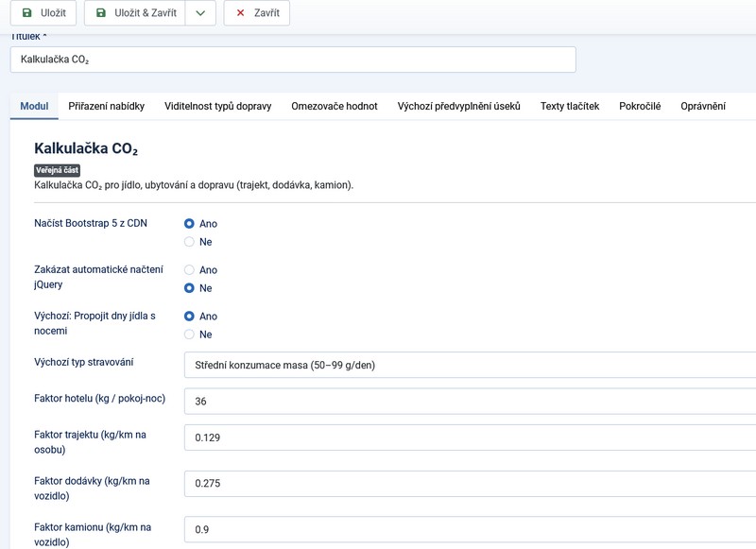Open the Výchozí typ stravování dropdown
756x549 pixels.
(x=470, y=365)
